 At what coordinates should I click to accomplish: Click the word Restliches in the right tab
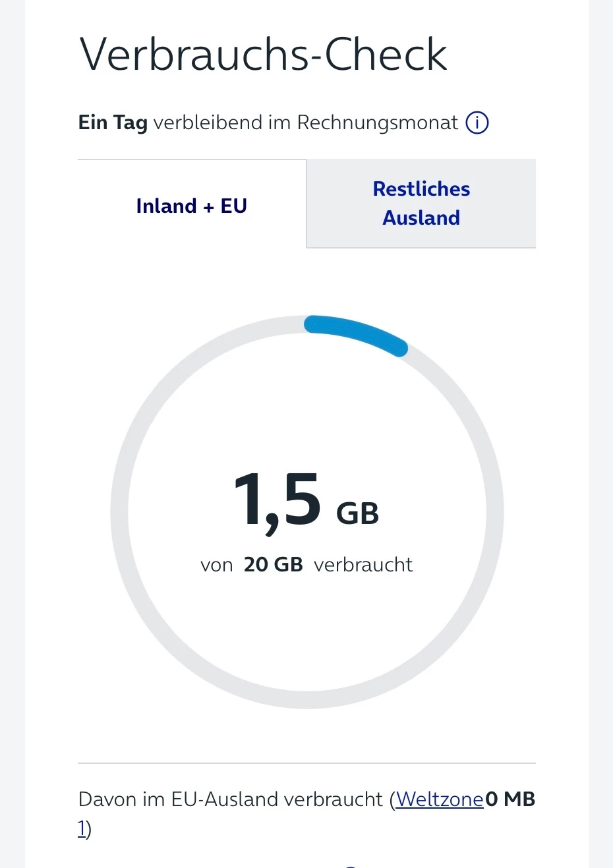(x=421, y=189)
